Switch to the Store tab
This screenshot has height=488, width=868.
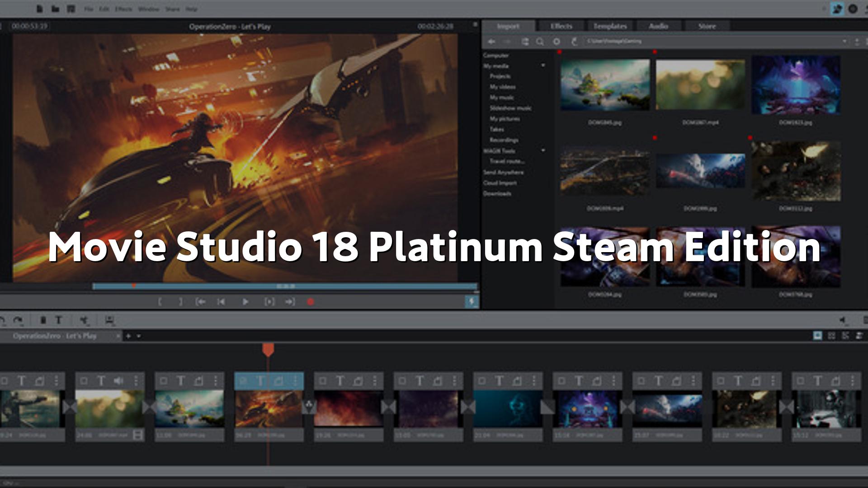pyautogui.click(x=707, y=26)
